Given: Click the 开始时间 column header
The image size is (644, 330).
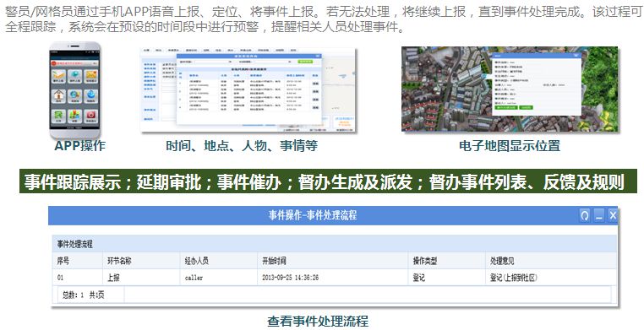Looking at the screenshot, I should pyautogui.click(x=274, y=261).
